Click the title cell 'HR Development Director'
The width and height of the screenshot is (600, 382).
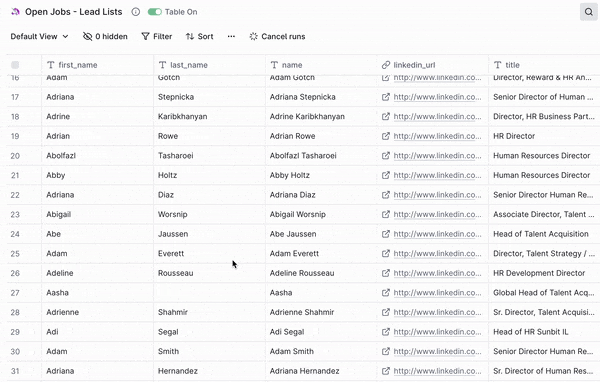(x=544, y=273)
